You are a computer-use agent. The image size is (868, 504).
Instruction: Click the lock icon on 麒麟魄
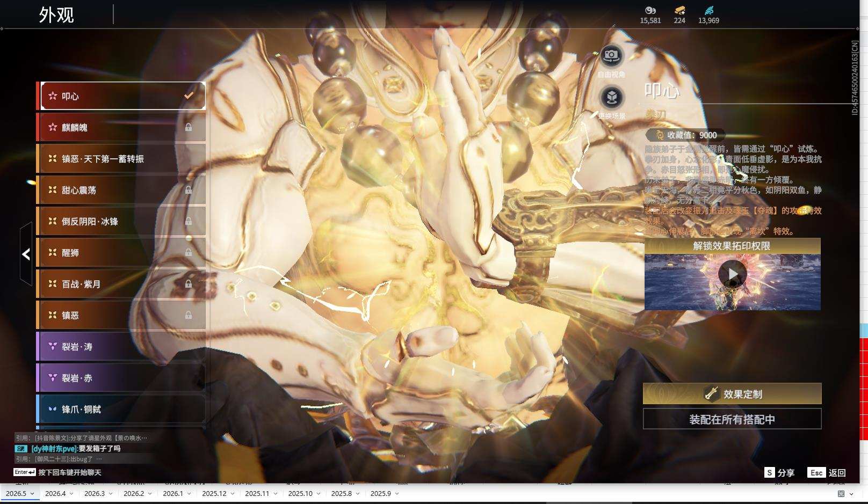pos(189,127)
